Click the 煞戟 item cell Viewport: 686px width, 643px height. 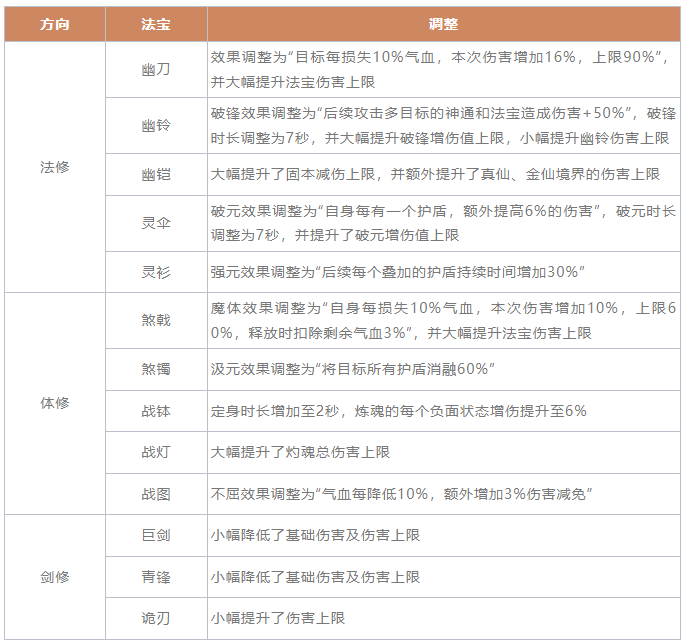coord(156,320)
